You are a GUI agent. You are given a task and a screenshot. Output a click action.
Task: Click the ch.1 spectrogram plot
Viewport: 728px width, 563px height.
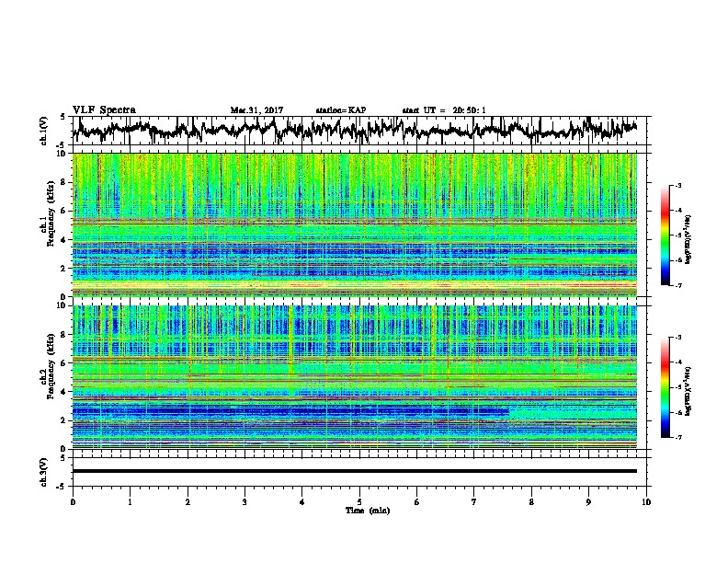(x=355, y=224)
